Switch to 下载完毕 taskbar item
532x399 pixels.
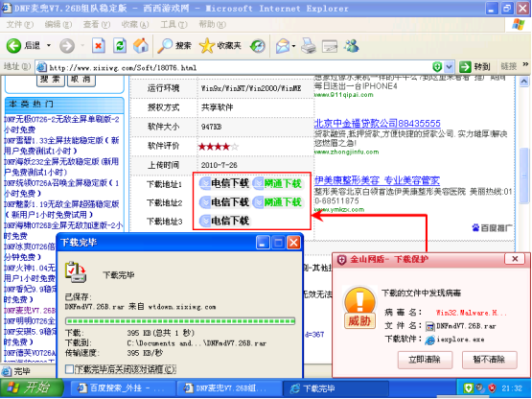[335, 388]
